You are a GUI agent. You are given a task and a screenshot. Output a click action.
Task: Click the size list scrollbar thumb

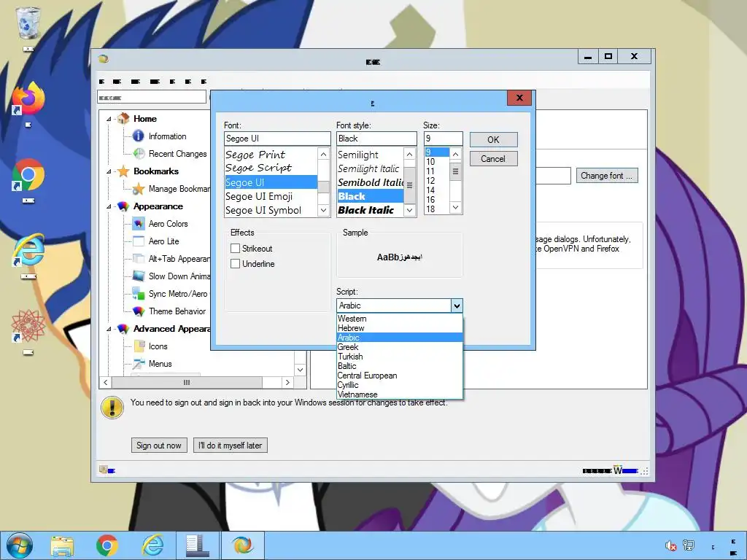point(455,171)
